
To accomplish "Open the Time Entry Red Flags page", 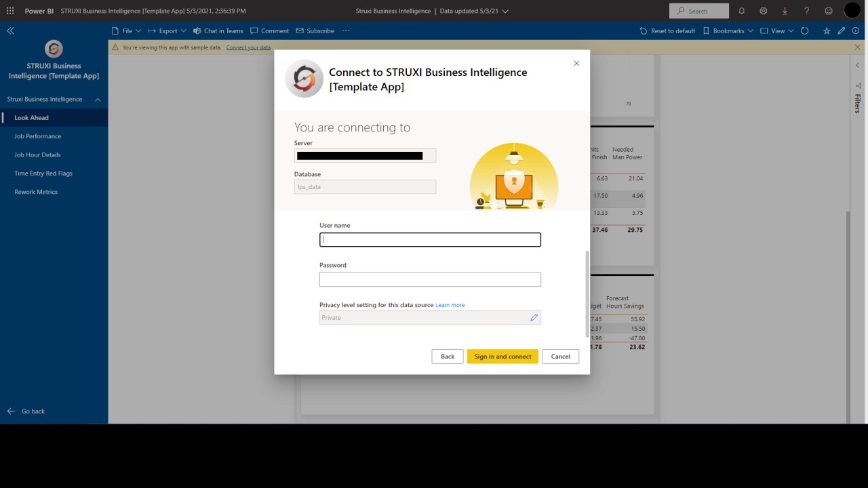I will pos(54,174).
